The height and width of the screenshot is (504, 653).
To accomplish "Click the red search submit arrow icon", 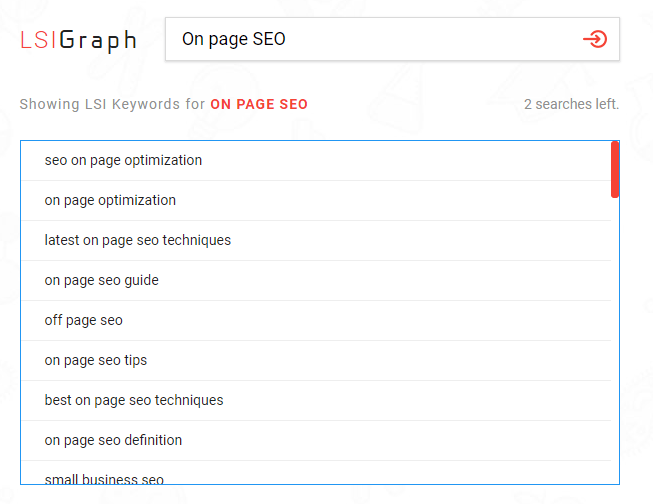I will [595, 39].
